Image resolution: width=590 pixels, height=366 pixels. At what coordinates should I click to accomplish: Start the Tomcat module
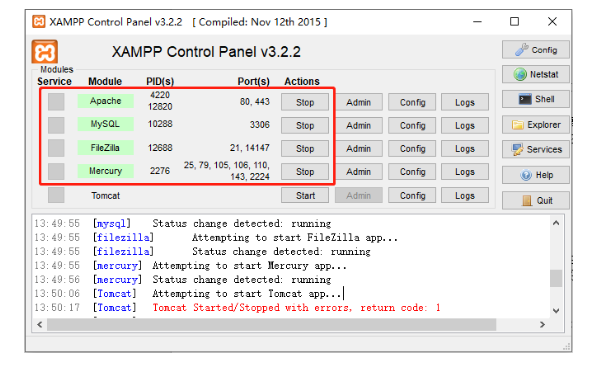pos(305,196)
